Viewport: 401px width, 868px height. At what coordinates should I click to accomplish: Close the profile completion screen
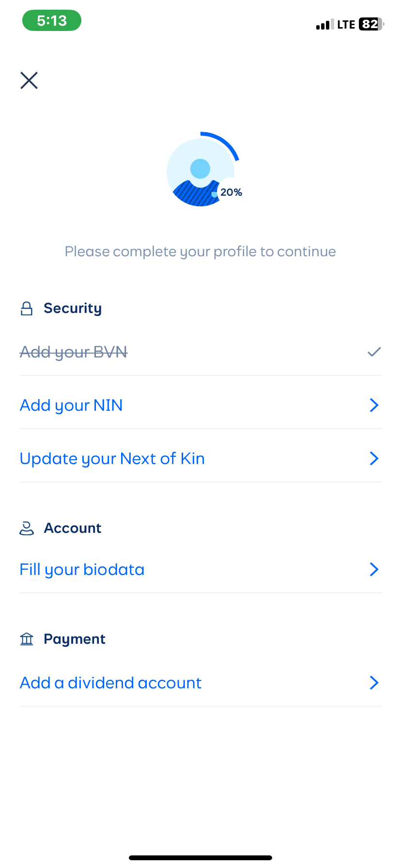click(29, 80)
